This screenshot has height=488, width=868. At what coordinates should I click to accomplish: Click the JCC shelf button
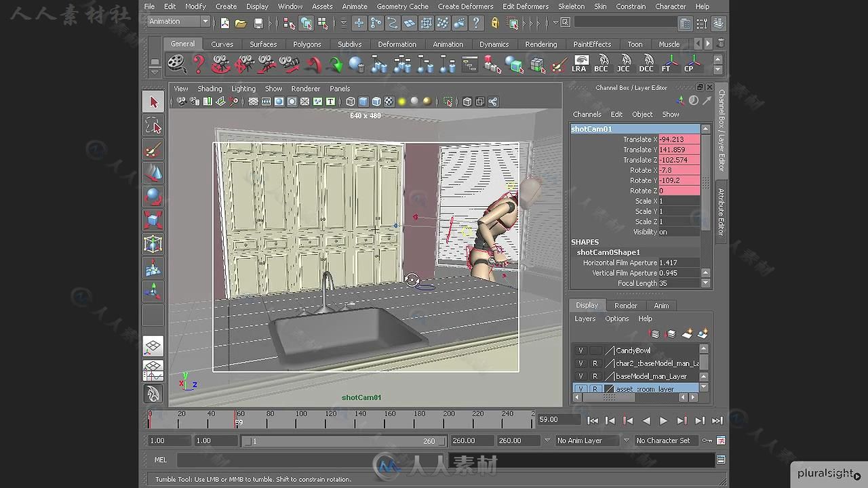(x=623, y=64)
